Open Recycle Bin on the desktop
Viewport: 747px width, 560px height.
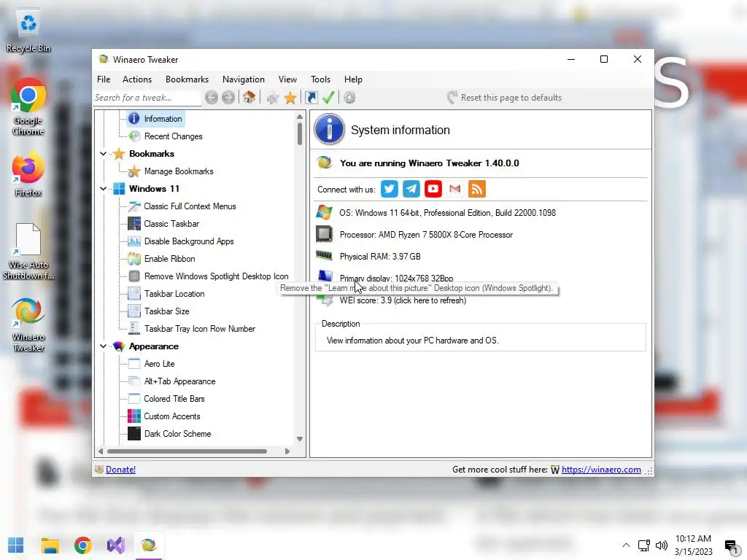pyautogui.click(x=28, y=32)
